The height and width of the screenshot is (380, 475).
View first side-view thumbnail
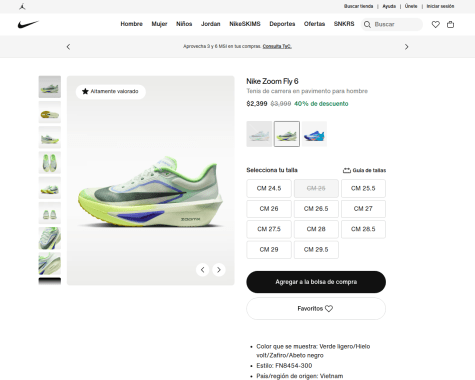(50, 87)
